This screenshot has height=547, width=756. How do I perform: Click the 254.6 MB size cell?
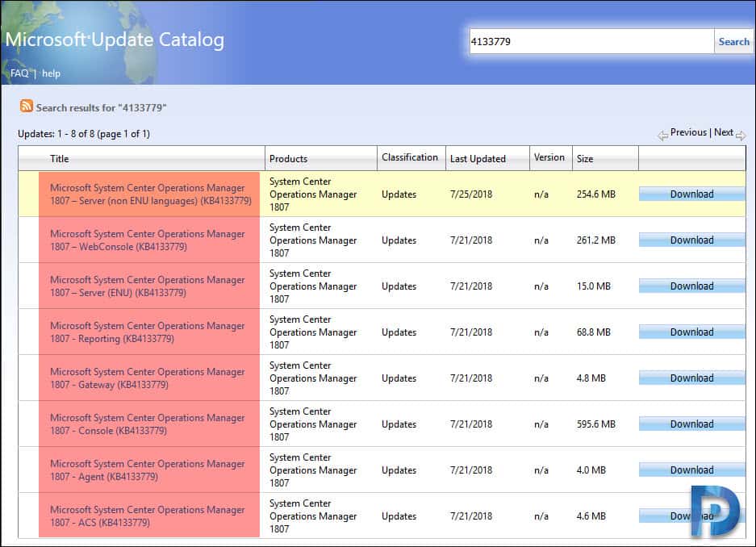(x=596, y=194)
